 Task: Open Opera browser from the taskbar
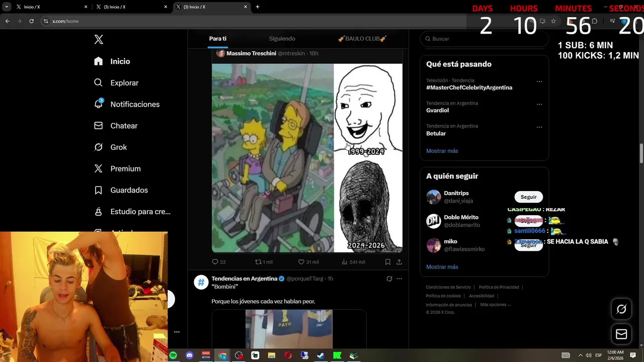click(288, 355)
